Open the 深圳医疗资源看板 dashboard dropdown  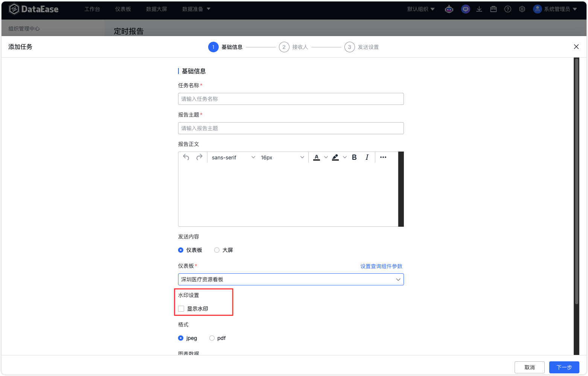click(291, 279)
